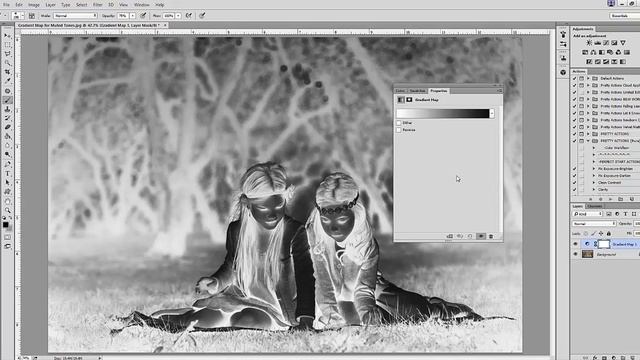Select the Rectangular Marquee tool
This screenshot has height=360, width=640.
(7, 45)
